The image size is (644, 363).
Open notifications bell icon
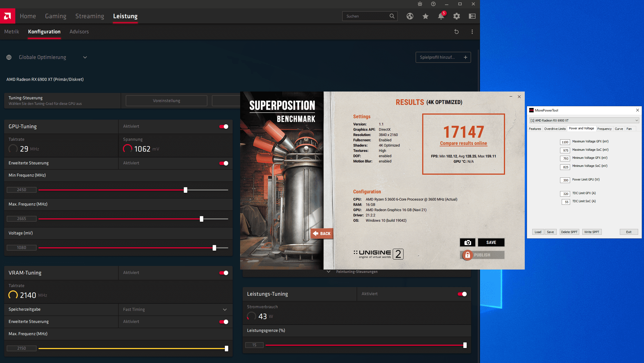tap(441, 16)
